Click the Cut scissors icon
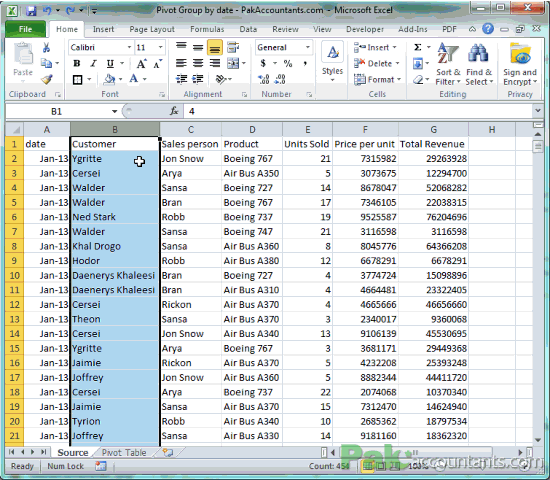The width and height of the screenshot is (550, 480). point(46,47)
